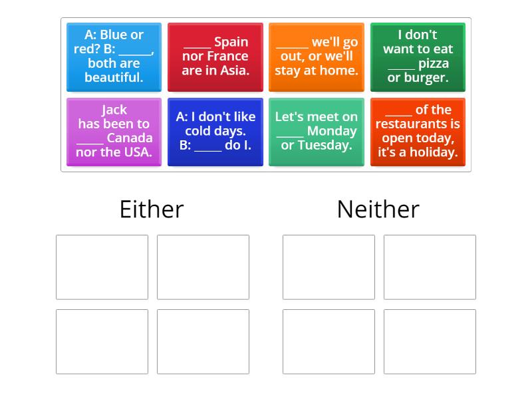The width and height of the screenshot is (532, 399).
Task: Click the "Neither" category heading
Action: pyautogui.click(x=378, y=209)
